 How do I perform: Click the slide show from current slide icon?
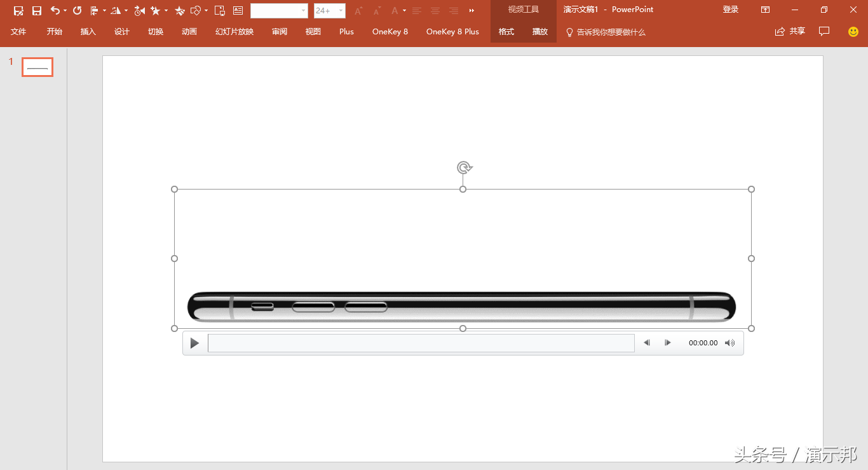coord(220,10)
